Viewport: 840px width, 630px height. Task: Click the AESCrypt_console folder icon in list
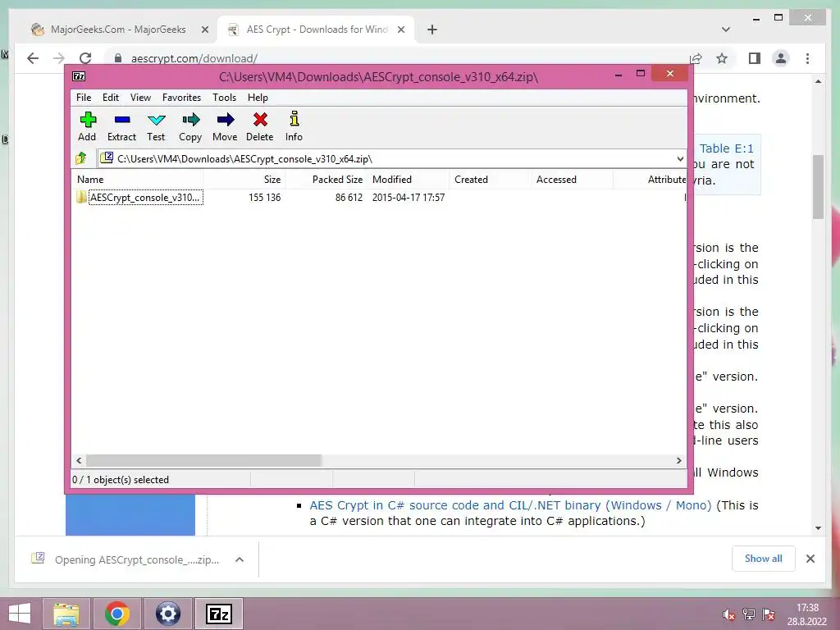(x=81, y=197)
